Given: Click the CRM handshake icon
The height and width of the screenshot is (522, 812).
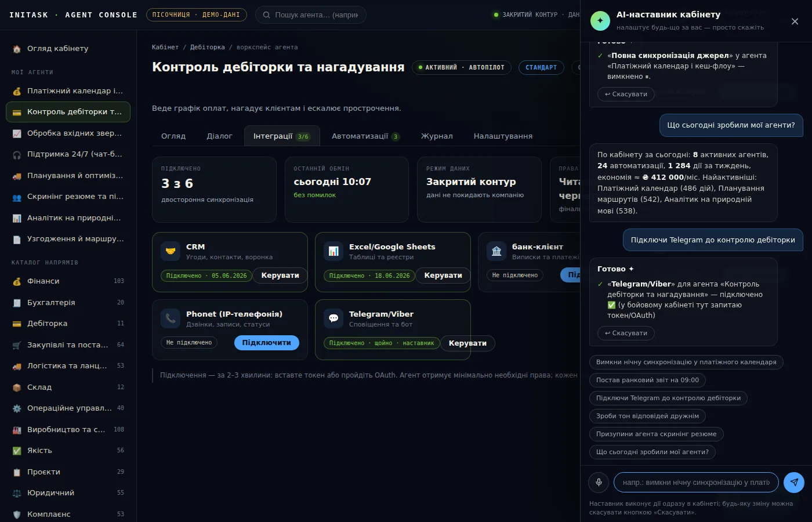Looking at the screenshot, I should tap(171, 251).
